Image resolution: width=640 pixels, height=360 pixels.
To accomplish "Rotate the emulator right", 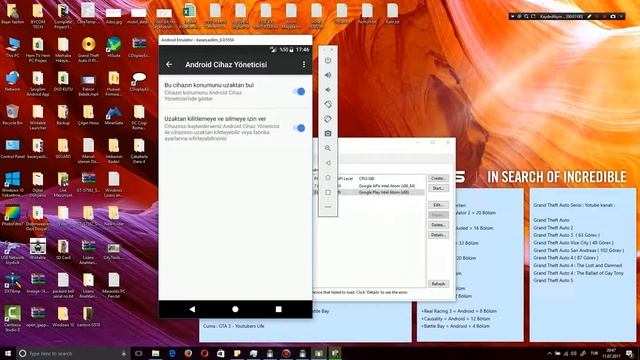I will pos(328,119).
